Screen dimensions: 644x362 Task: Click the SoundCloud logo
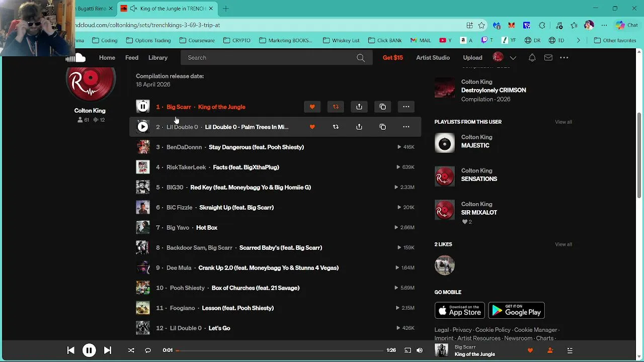click(76, 58)
